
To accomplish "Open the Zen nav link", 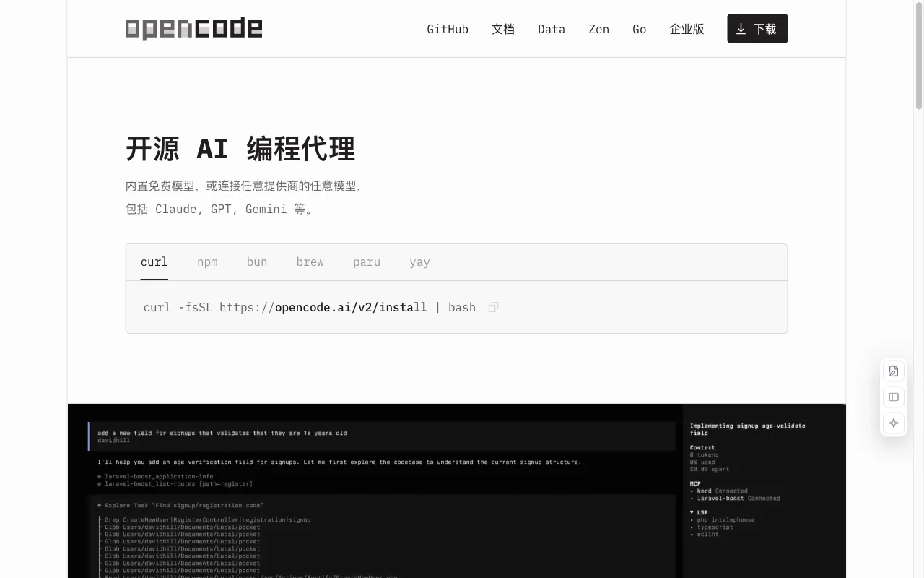I will pos(599,29).
